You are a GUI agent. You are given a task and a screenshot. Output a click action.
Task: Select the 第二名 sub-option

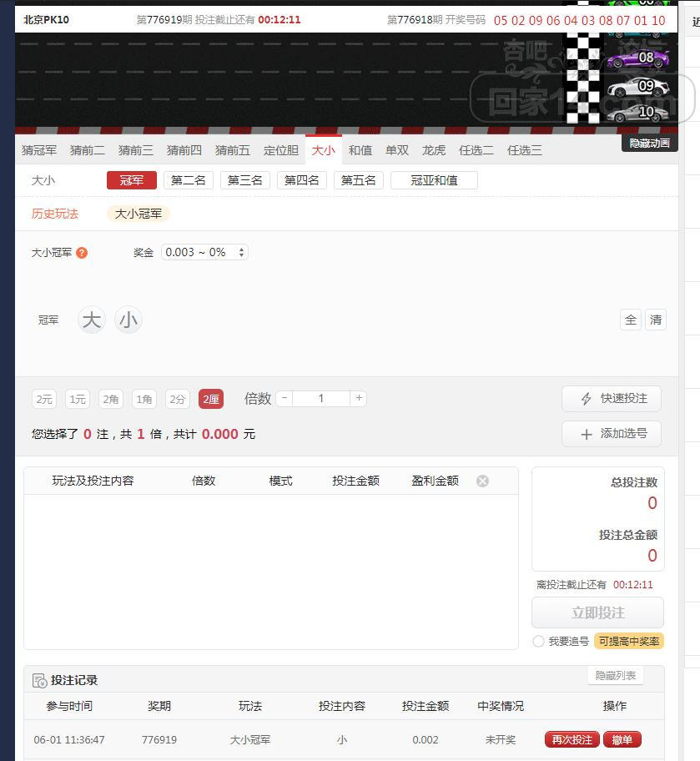tap(189, 180)
